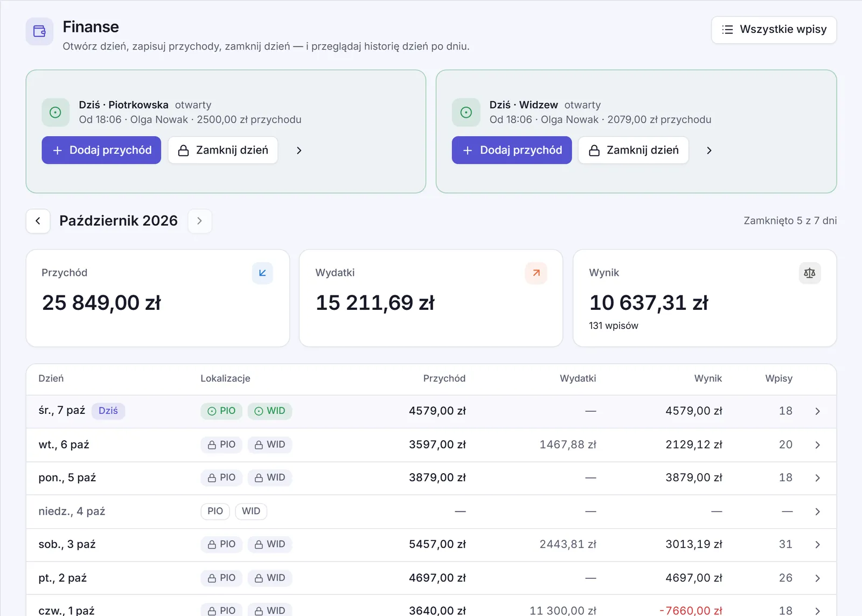Select locked WID tag for pt., 2 paź

pos(270,578)
